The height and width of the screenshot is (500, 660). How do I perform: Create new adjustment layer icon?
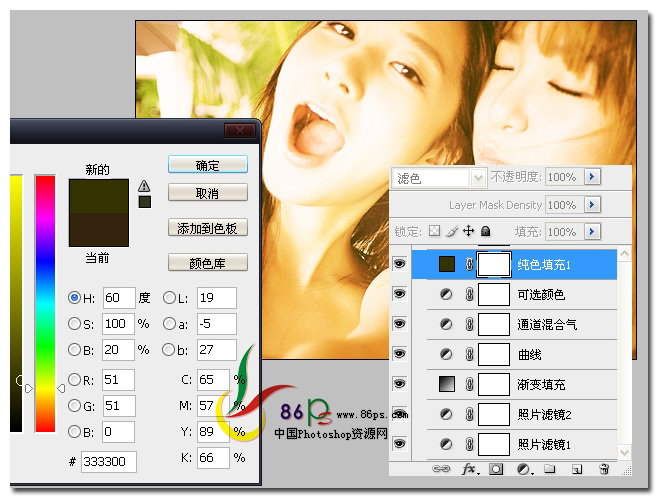click(522, 468)
